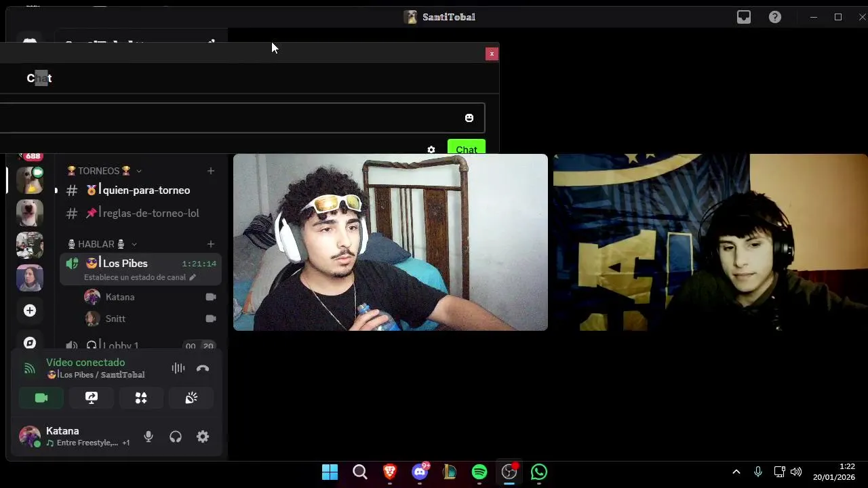Open the green connection quality indicator
The width and height of the screenshot is (868, 488).
pyautogui.click(x=29, y=368)
